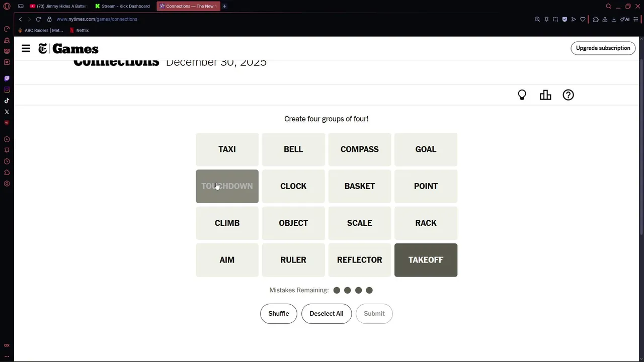Image resolution: width=644 pixels, height=362 pixels.
Task: Switch to Stream - Kick Dashboard tab
Action: pos(123,6)
